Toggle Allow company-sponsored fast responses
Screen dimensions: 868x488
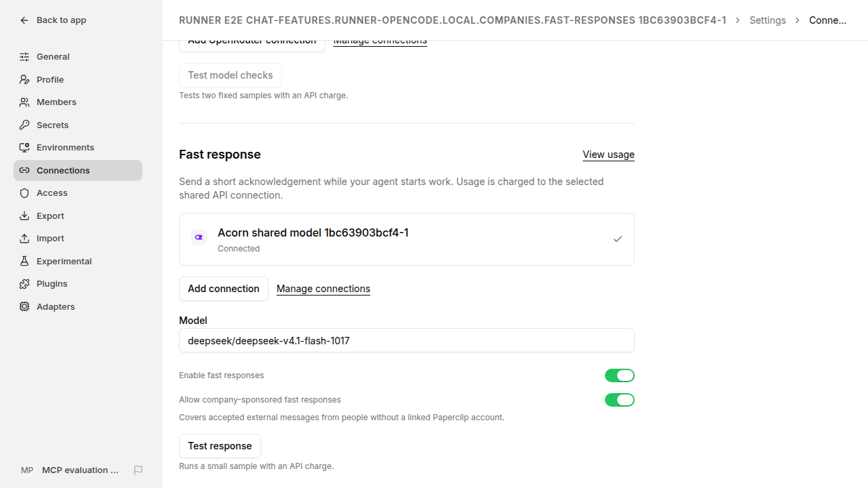click(x=620, y=400)
